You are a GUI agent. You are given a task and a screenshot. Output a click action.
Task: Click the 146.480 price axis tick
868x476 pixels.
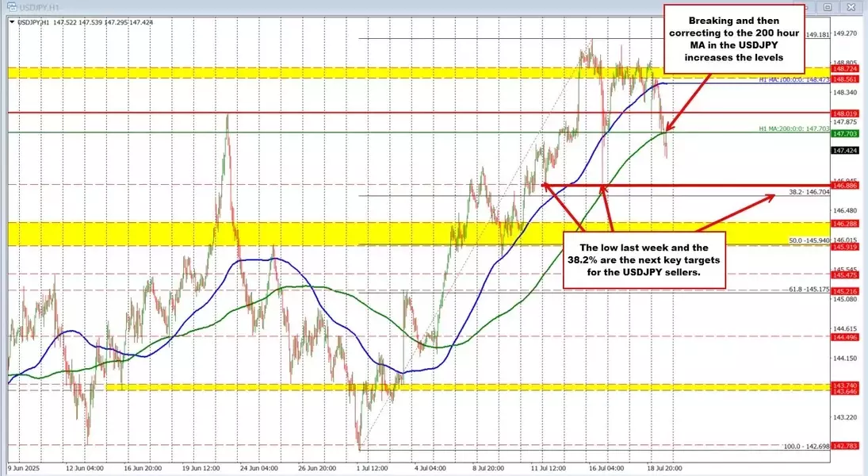[846, 210]
